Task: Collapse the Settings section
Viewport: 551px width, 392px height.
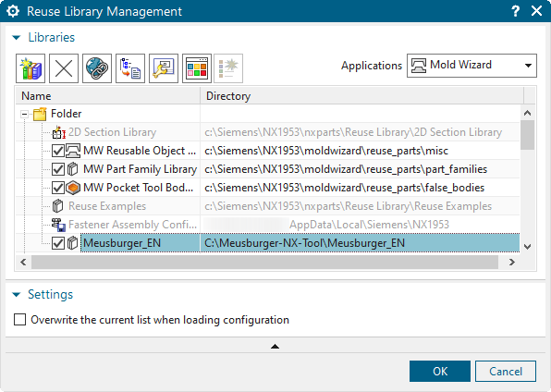Action: 16,295
